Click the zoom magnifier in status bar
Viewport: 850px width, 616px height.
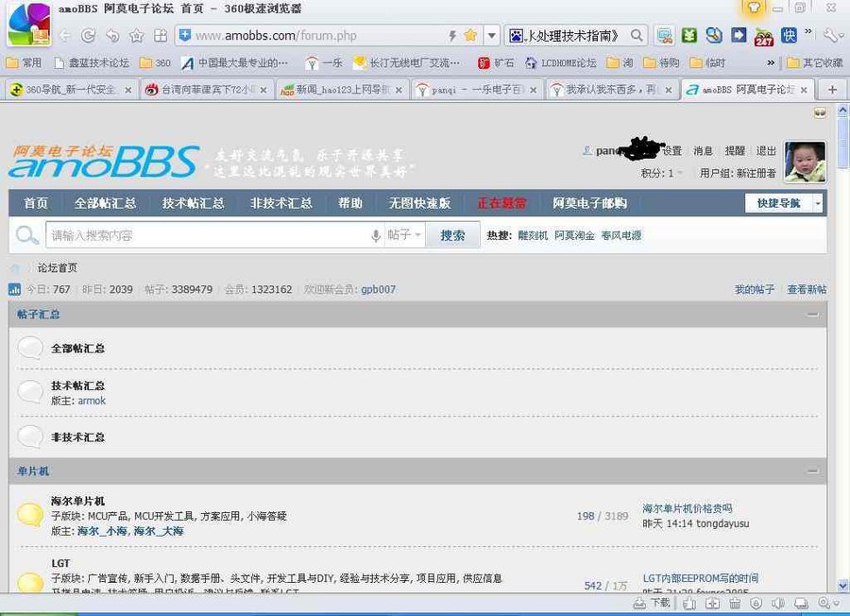pos(825,603)
